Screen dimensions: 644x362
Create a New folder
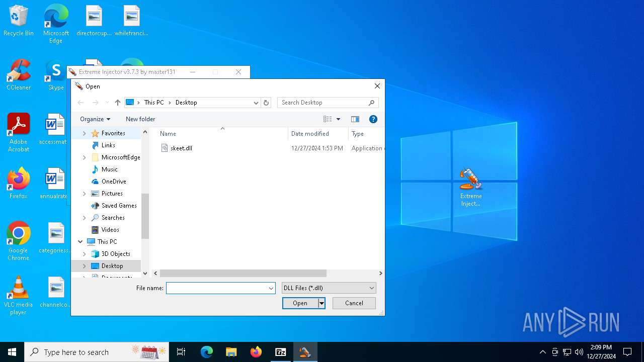tap(140, 119)
